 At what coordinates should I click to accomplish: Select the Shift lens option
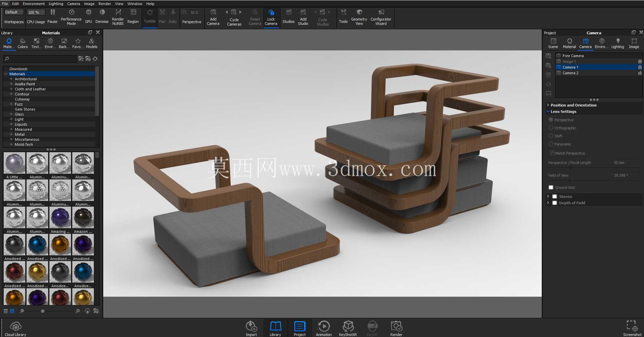(x=551, y=136)
